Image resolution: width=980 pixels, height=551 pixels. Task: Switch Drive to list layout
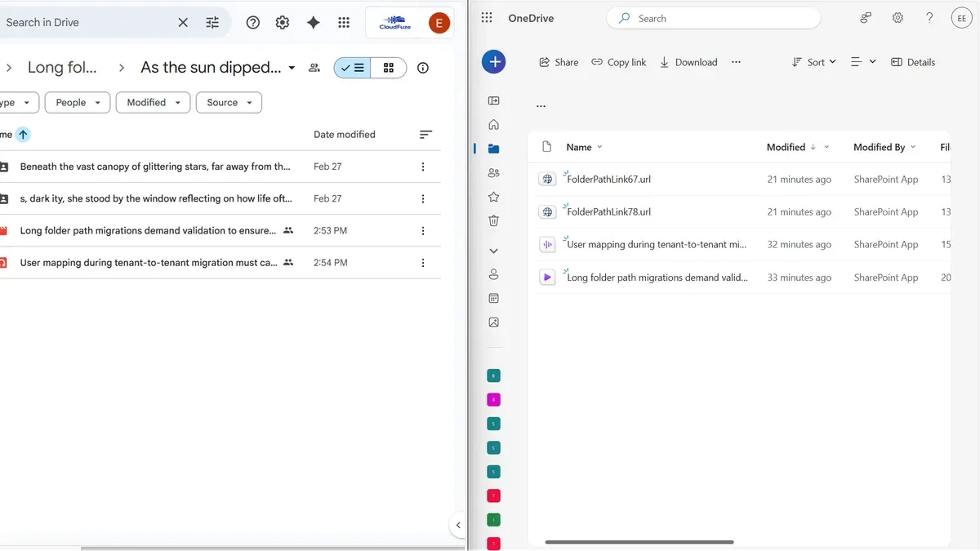tap(352, 68)
